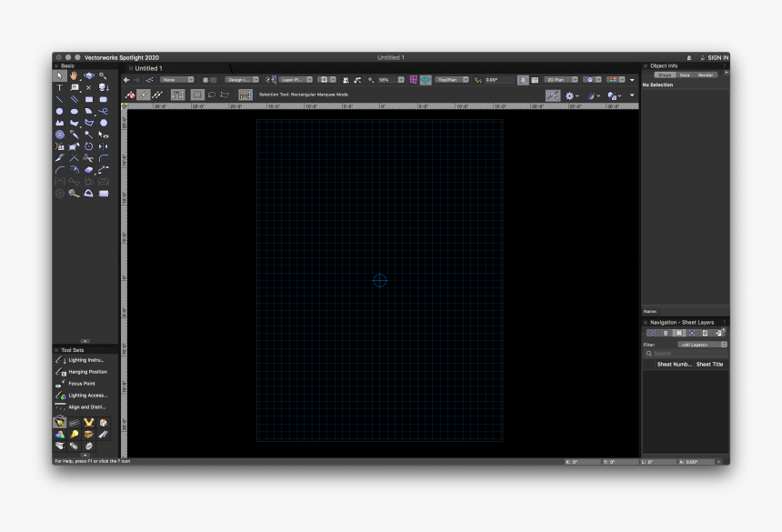Toggle Single Object Interactive Scaling mode
The image size is (782, 532).
click(144, 95)
